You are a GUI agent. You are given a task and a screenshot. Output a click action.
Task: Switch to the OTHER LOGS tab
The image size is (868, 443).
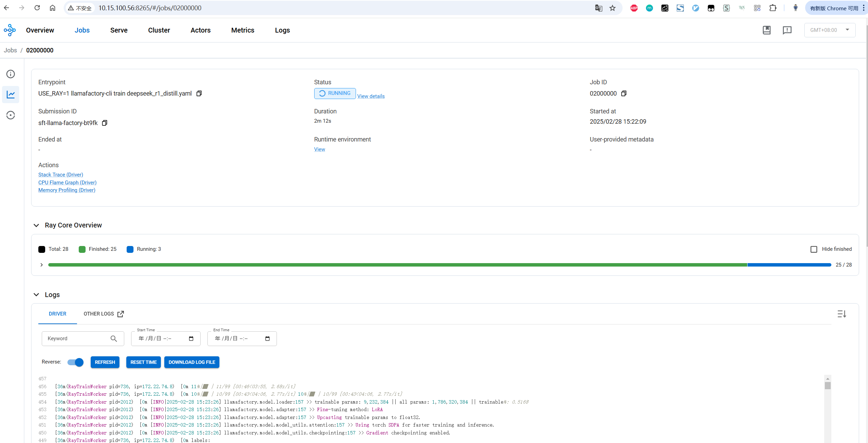(104, 314)
